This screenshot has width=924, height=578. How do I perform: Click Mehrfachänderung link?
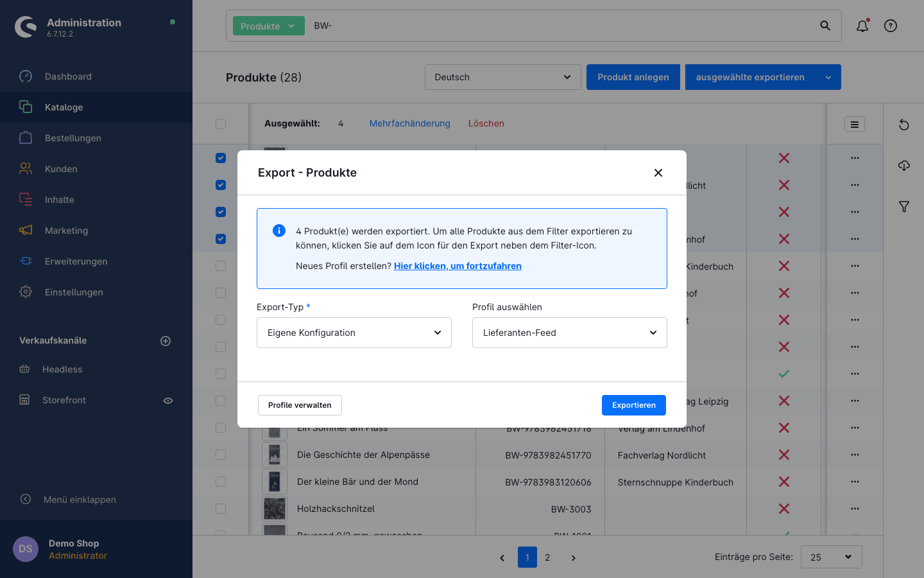pos(410,123)
